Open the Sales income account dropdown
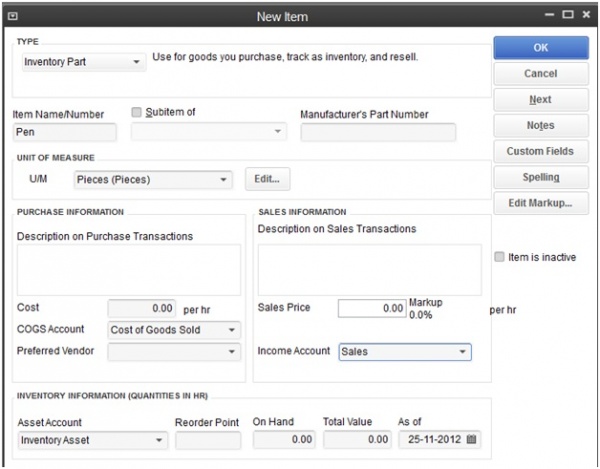The width and height of the screenshot is (600, 469). tap(462, 352)
